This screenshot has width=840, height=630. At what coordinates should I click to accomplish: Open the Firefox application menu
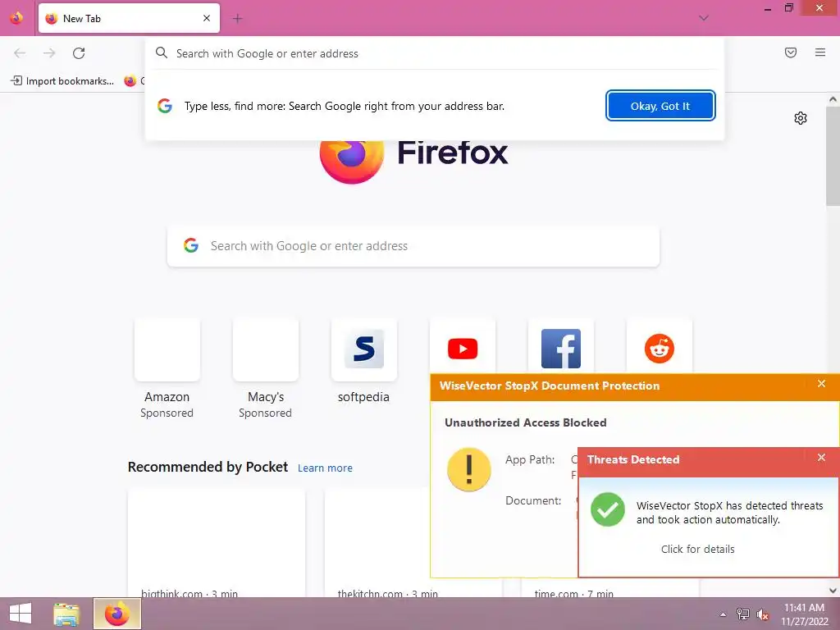tap(820, 52)
